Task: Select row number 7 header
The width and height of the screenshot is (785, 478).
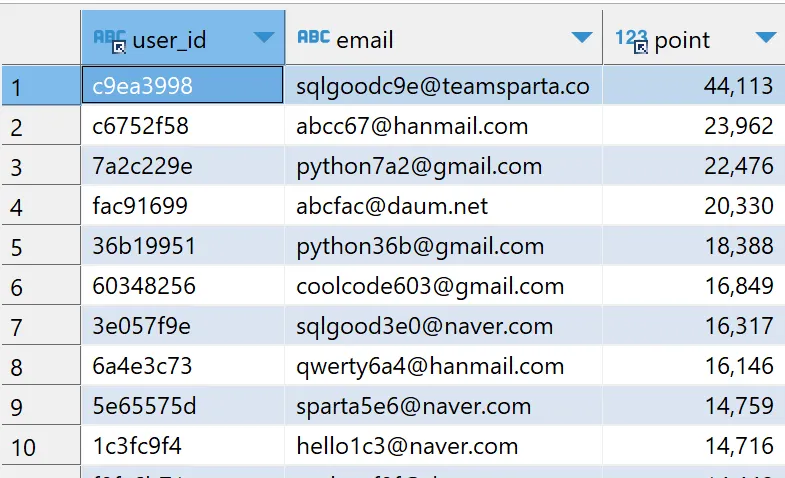Action: click(41, 326)
